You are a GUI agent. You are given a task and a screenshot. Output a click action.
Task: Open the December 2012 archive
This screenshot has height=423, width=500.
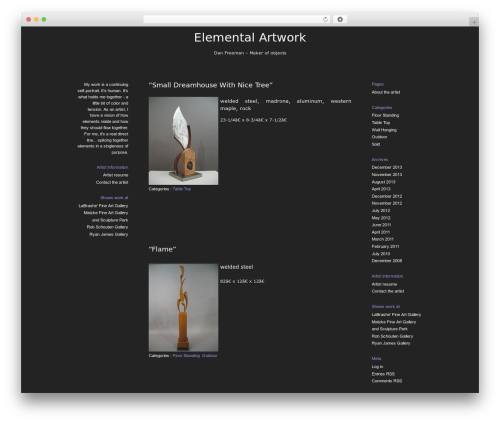pyautogui.click(x=387, y=196)
